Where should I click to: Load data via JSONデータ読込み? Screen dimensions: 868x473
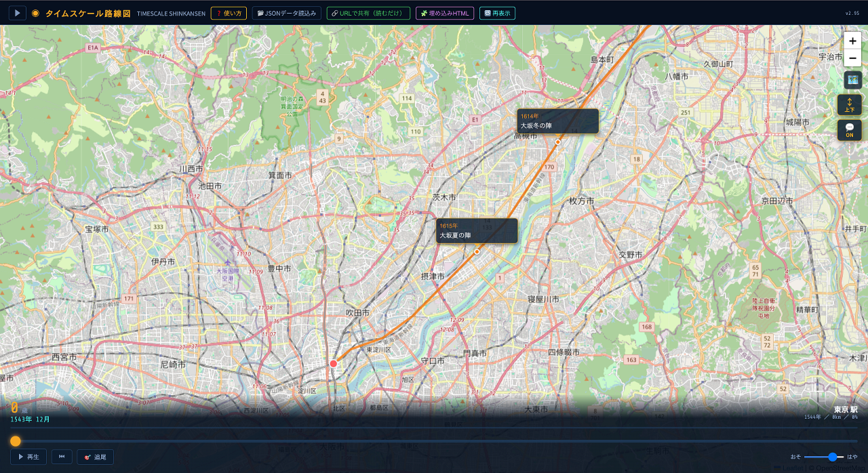click(286, 13)
